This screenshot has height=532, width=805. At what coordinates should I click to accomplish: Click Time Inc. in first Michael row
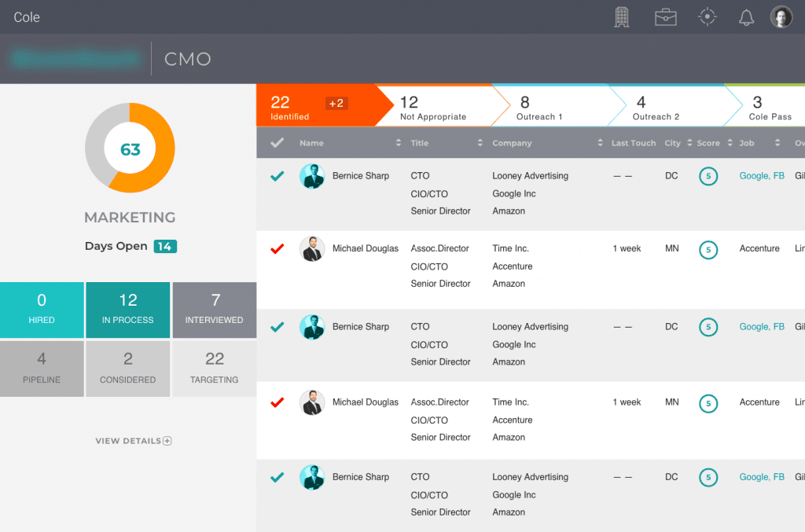511,248
